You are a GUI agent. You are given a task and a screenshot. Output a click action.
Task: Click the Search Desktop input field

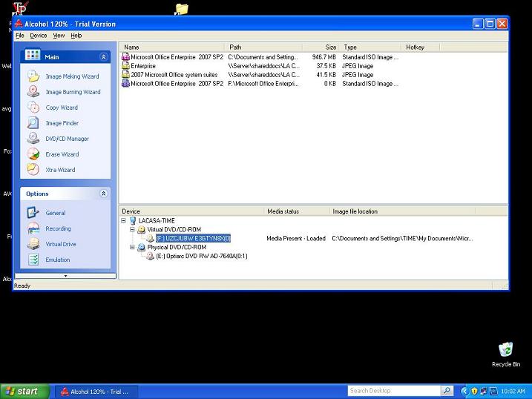(x=394, y=391)
